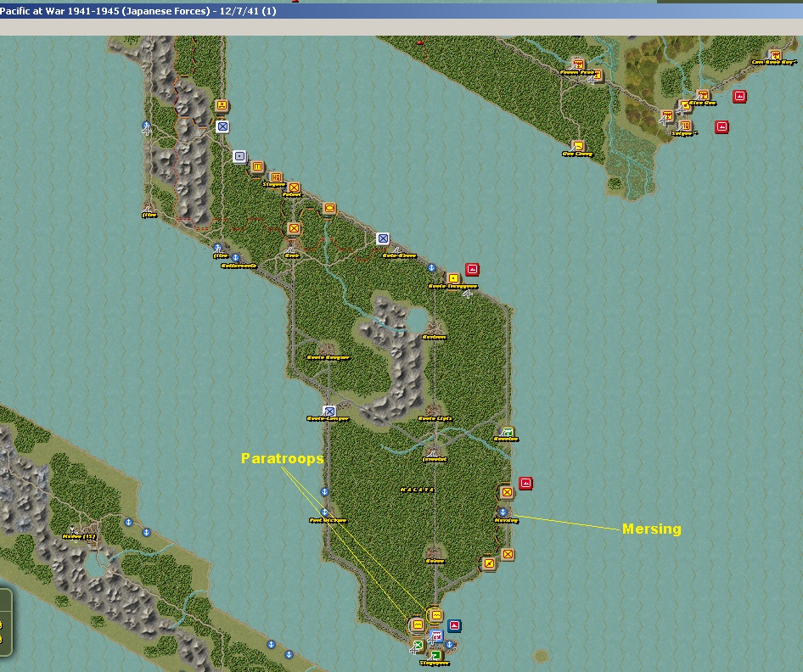Click the yellow armor counter with oval symbol
This screenshot has width=803, height=672.
pos(329,209)
